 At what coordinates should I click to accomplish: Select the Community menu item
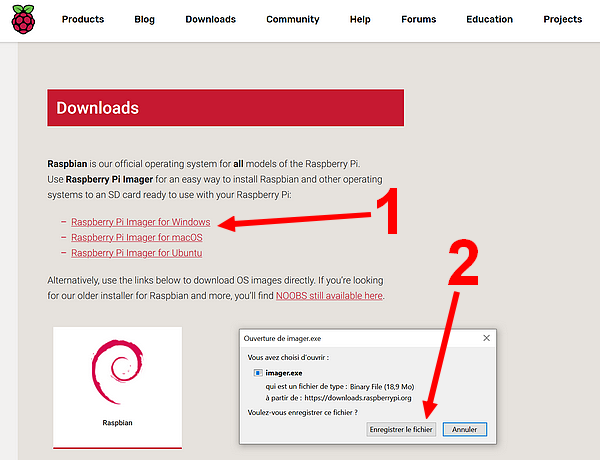pos(293,20)
